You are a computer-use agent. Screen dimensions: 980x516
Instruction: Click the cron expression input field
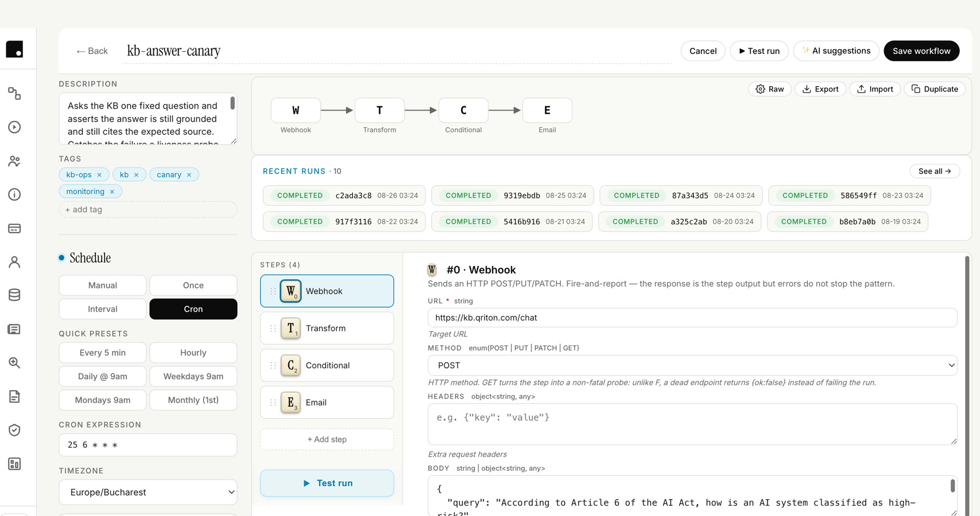coord(148,445)
